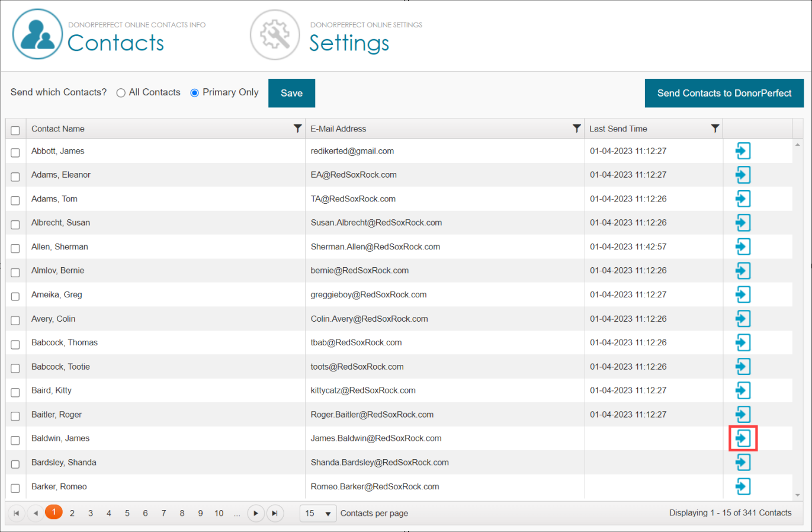Open E-Mail Address column filter
This screenshot has width=812, height=532.
click(x=576, y=129)
